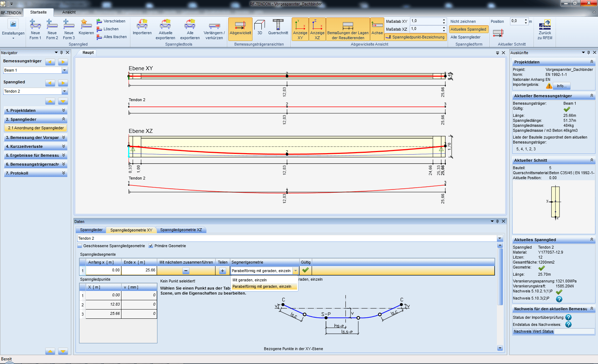Image resolution: width=598 pixels, height=364 pixels.
Task: Click Alles löschen tool
Action: [x=111, y=37]
